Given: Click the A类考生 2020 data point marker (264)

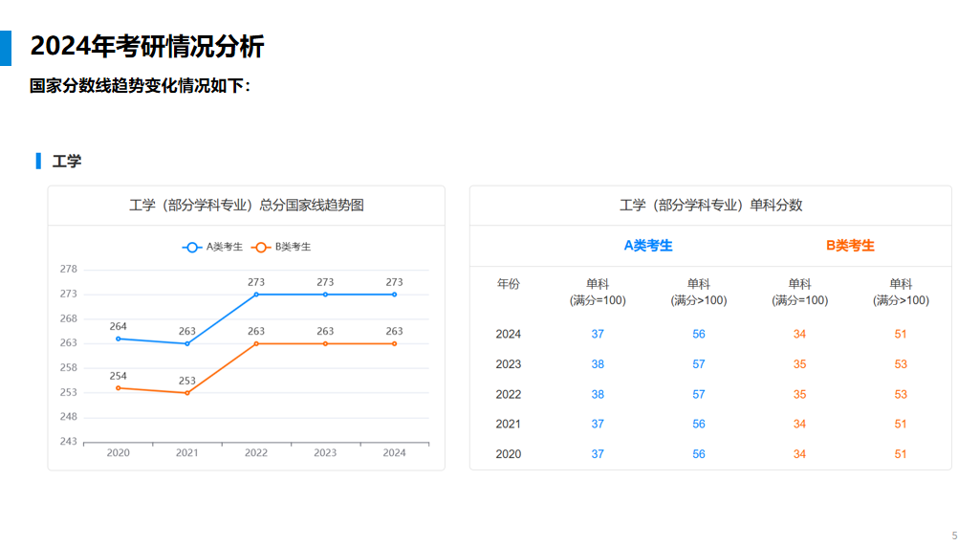Looking at the screenshot, I should [x=119, y=339].
